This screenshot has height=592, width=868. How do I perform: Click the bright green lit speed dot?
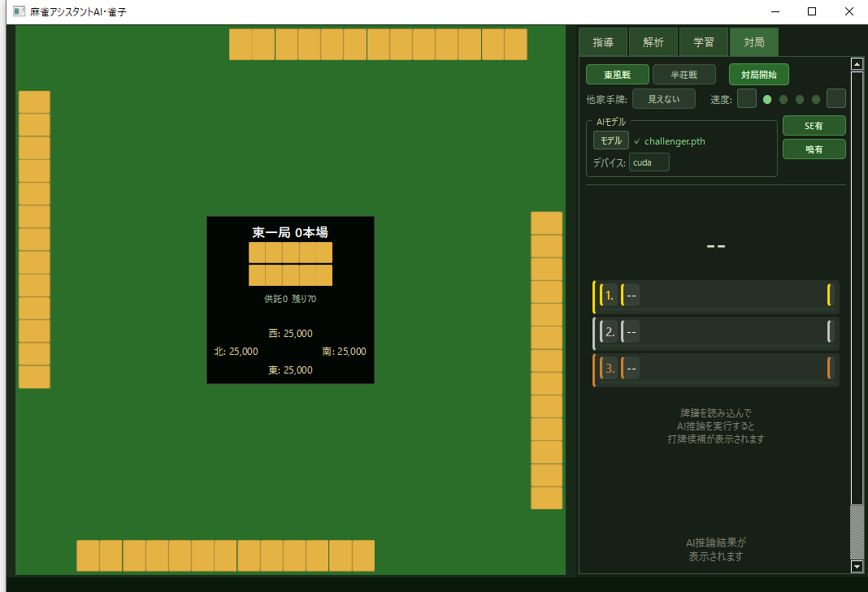point(767,100)
